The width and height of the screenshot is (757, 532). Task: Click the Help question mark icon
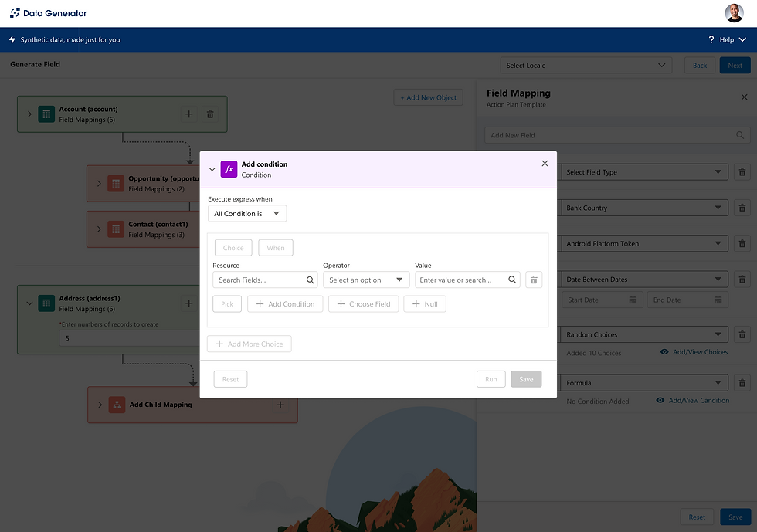tap(711, 39)
